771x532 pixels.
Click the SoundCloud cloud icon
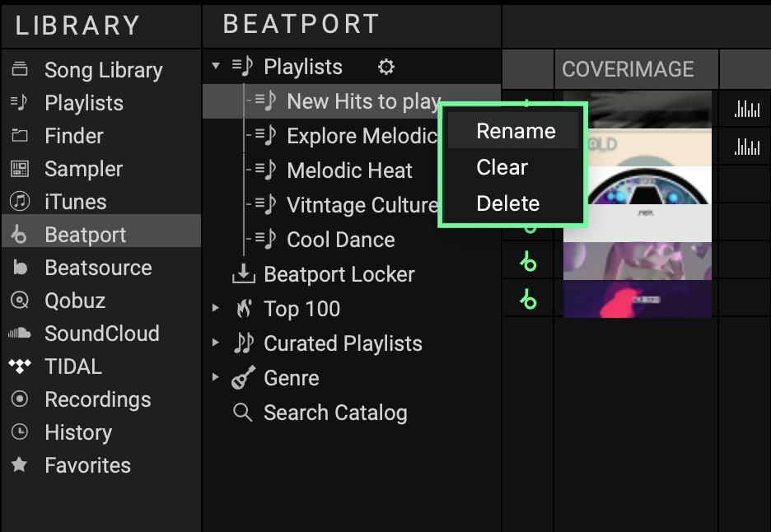coord(19,334)
